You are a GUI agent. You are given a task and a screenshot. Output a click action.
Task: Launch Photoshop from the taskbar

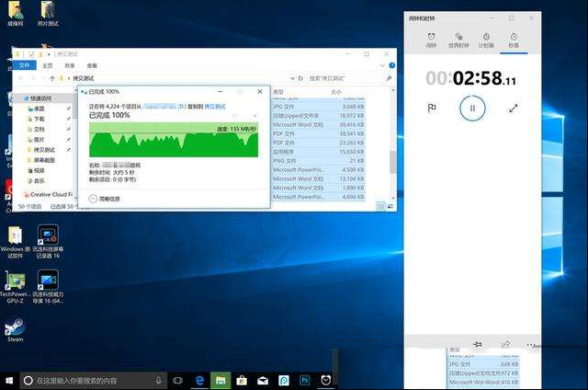[304, 381]
